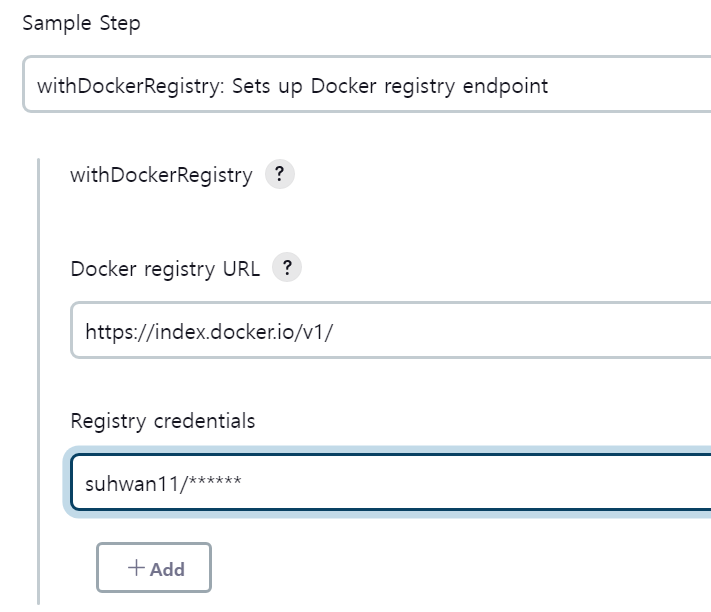
Task: Click the plus icon in Add button
Action: pyautogui.click(x=136, y=568)
